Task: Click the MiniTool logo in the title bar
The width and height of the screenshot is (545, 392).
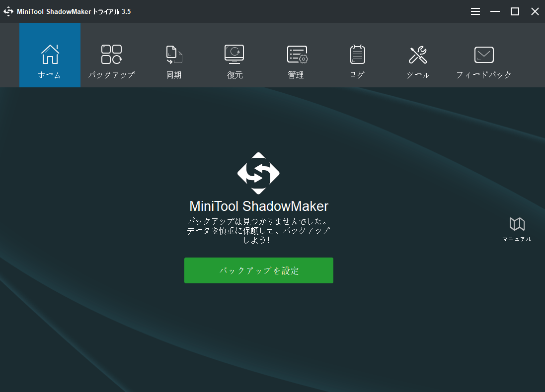Action: click(x=8, y=11)
